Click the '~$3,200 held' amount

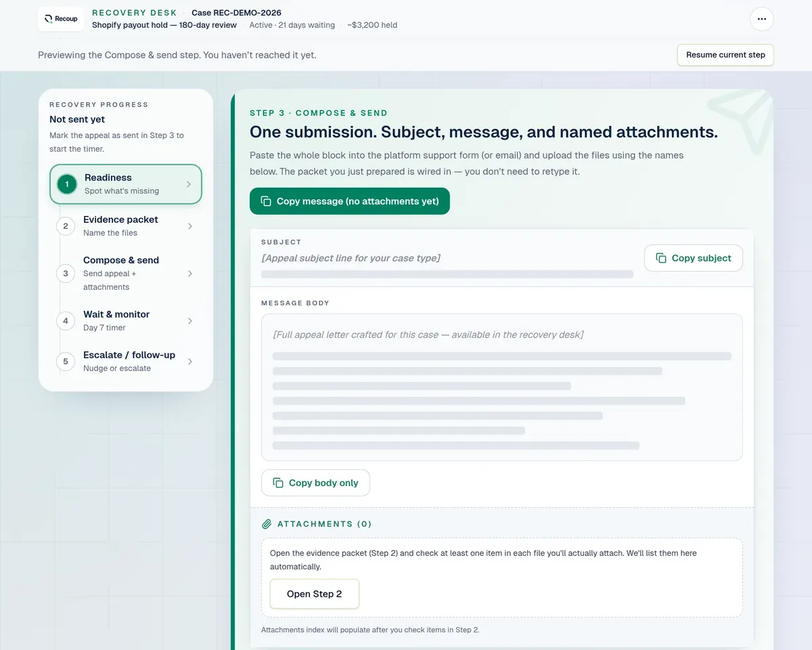click(x=372, y=25)
